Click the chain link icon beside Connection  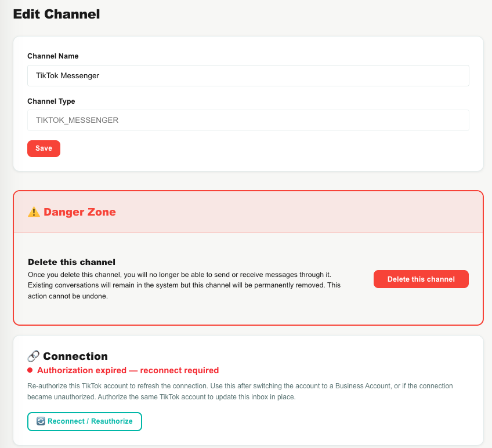pyautogui.click(x=33, y=356)
